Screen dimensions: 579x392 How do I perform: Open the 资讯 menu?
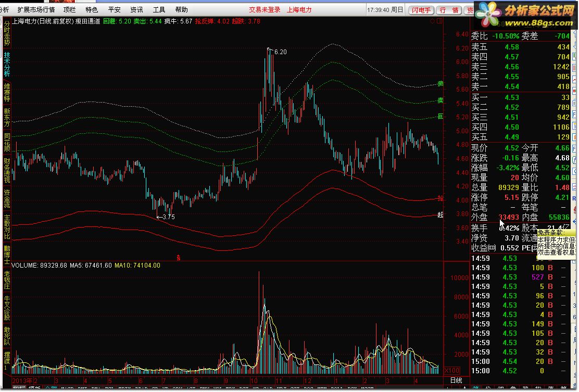136,9
